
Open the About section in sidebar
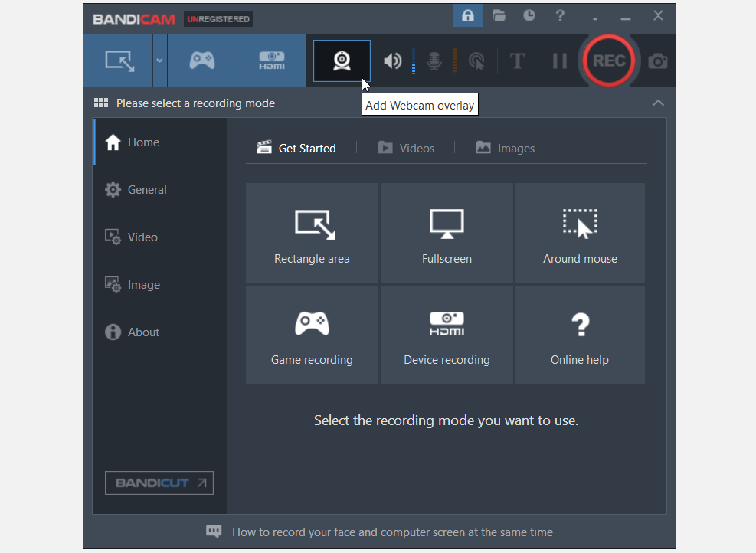[160, 332]
